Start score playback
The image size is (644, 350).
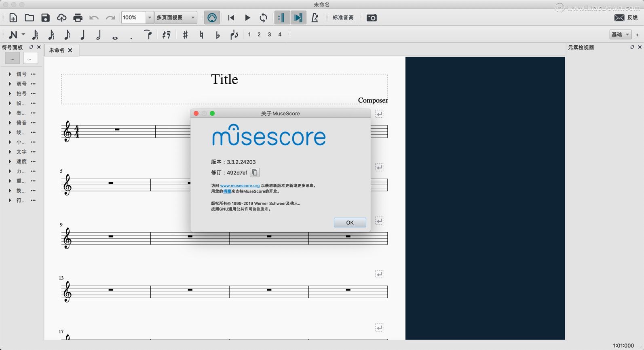[x=247, y=18]
